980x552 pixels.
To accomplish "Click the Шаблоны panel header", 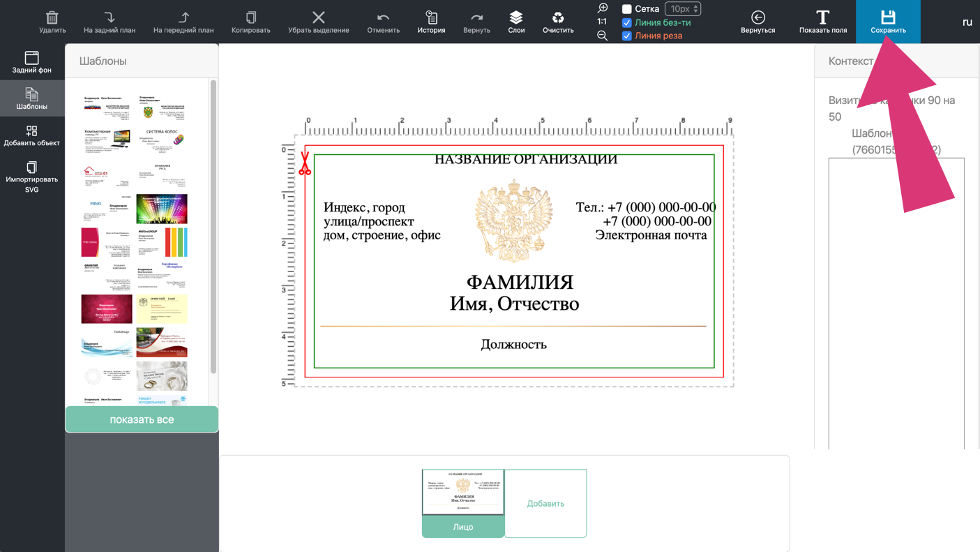I will (x=142, y=61).
